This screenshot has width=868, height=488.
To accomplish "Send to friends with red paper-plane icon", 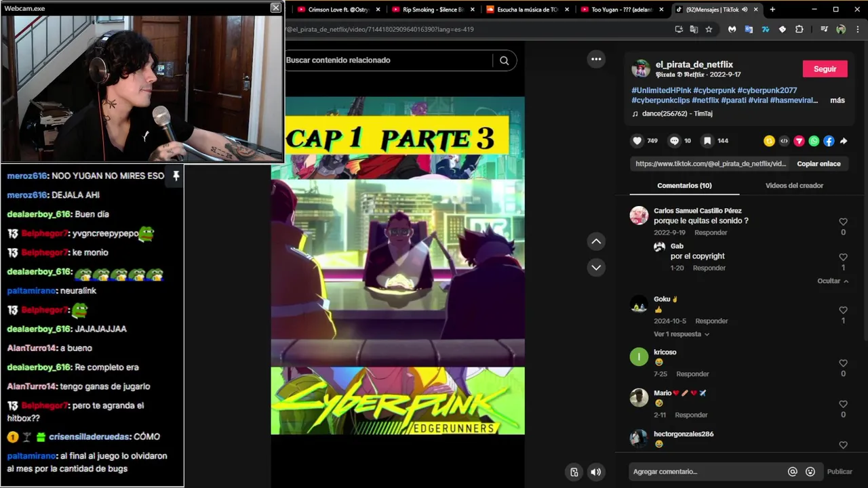I will 799,141.
